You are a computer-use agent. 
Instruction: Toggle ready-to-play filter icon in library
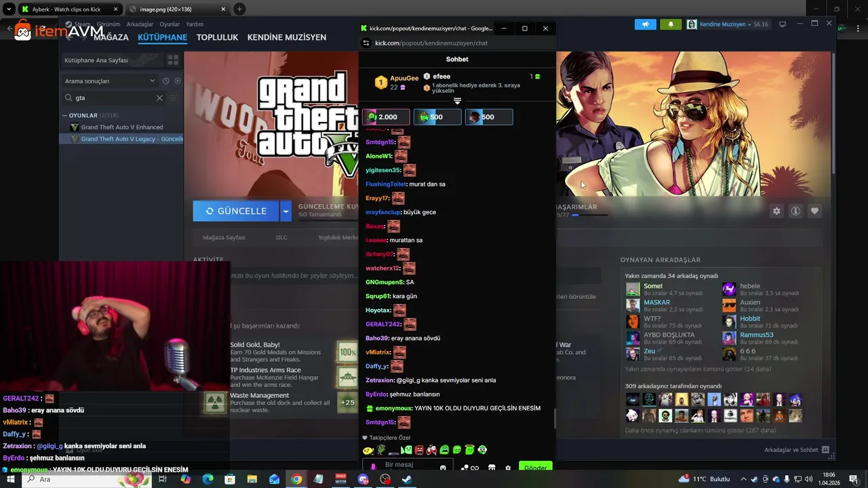(x=178, y=81)
